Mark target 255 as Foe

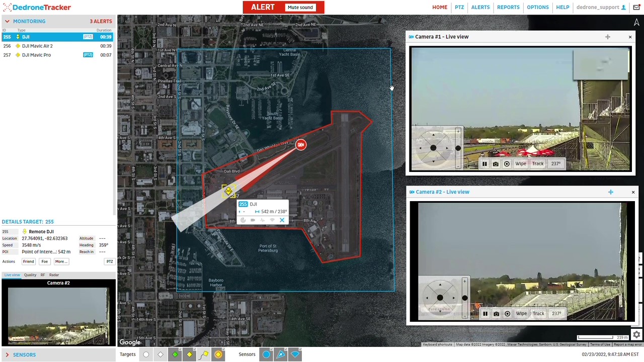[45, 261]
